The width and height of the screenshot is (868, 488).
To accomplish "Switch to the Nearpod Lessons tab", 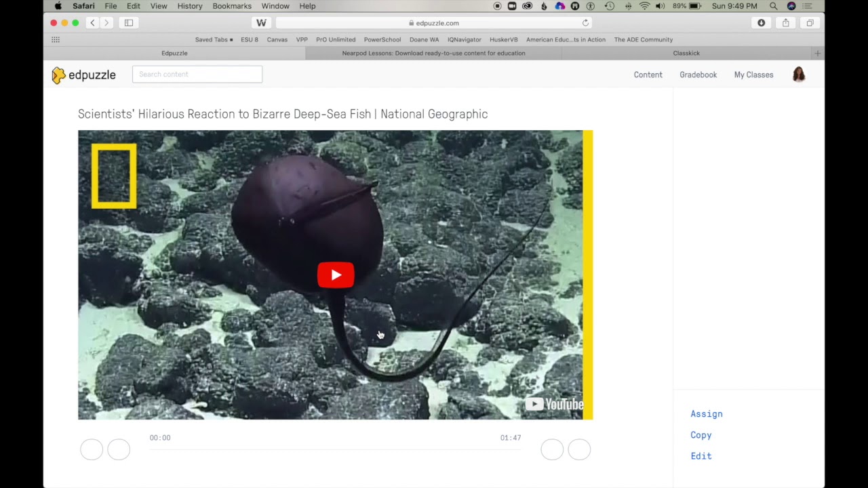I will (433, 53).
